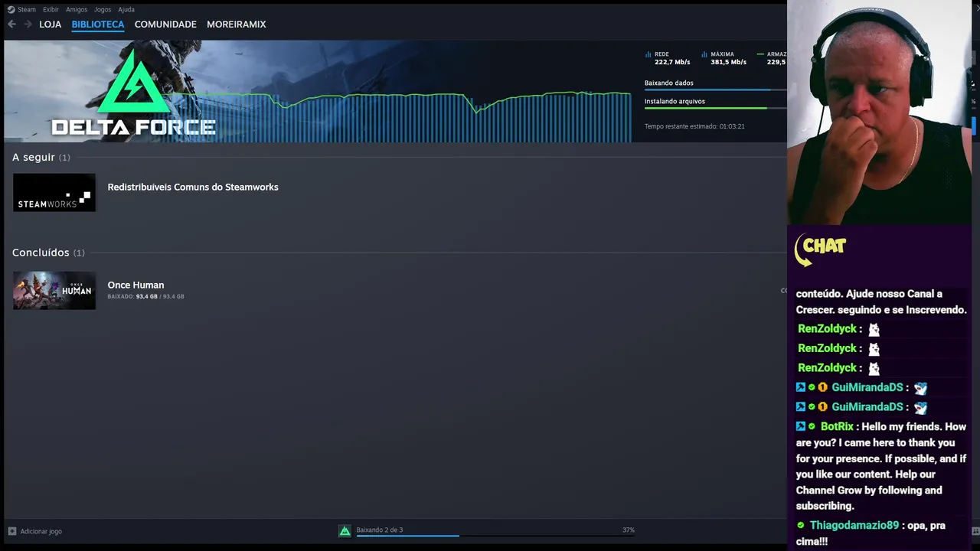Switch to the COMUNIDADE tab
The width and height of the screenshot is (980, 551).
pos(165,24)
